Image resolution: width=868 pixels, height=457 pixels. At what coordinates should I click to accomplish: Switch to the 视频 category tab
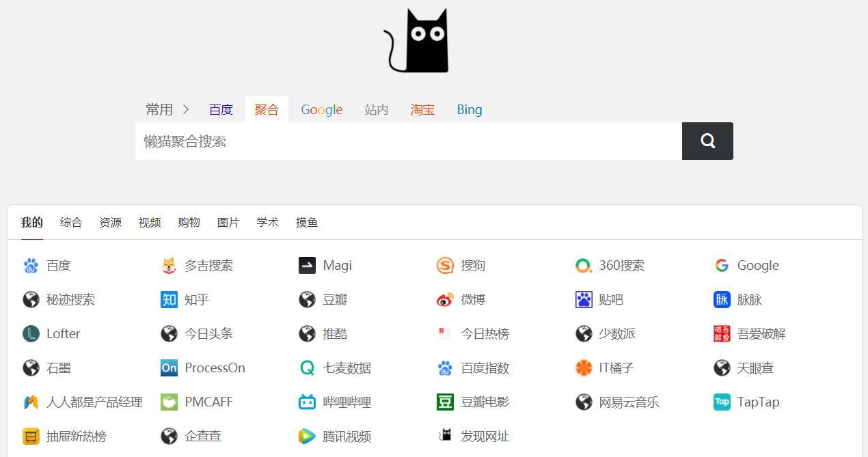(150, 222)
